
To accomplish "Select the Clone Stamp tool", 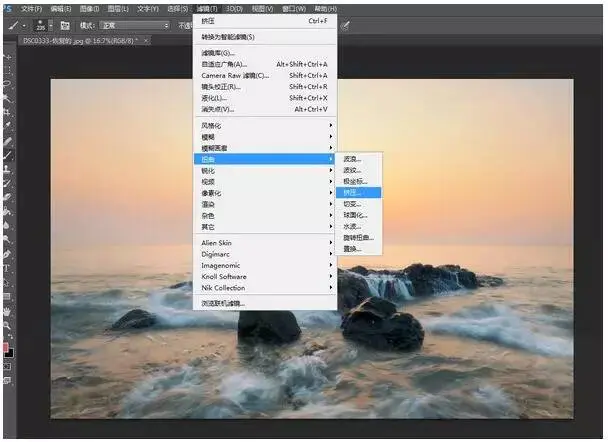I will [7, 169].
